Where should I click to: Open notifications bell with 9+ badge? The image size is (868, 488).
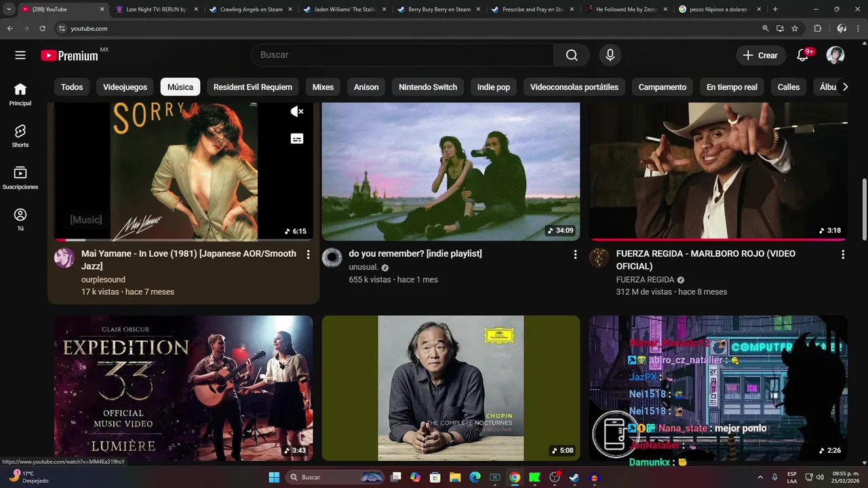pos(803,56)
